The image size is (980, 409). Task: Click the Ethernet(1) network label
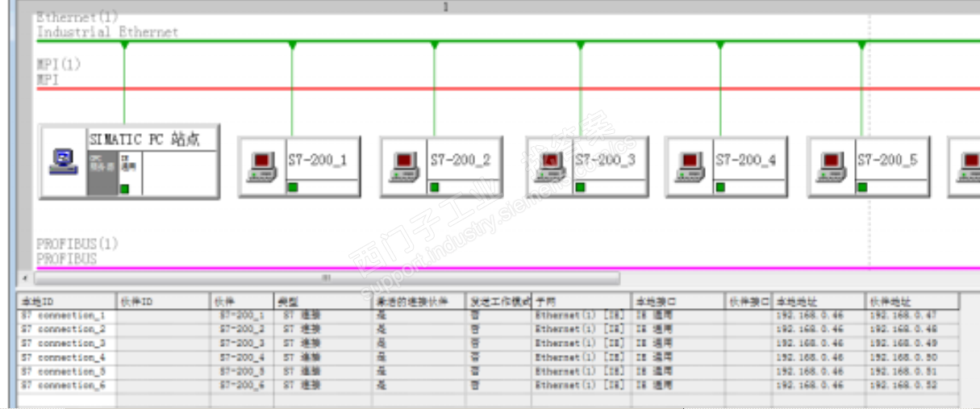pyautogui.click(x=77, y=17)
